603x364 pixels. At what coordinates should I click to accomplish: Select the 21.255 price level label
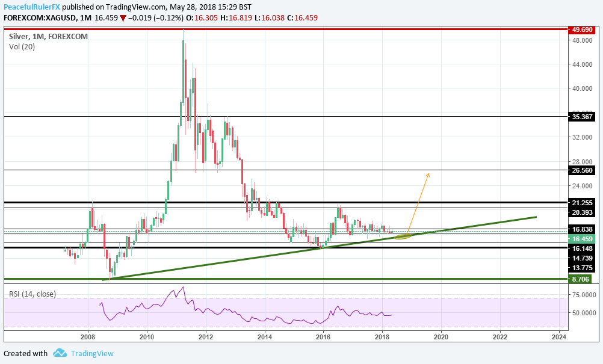tap(582, 203)
